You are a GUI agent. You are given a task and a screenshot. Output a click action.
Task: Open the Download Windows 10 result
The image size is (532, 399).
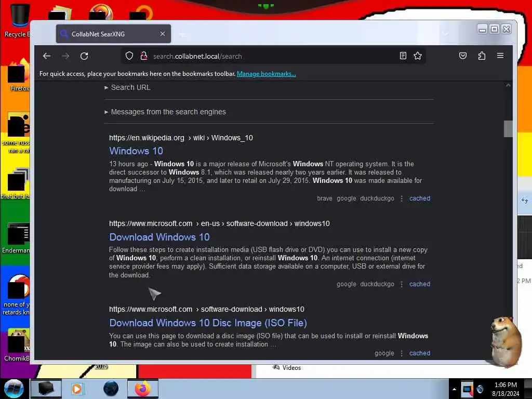[159, 237]
